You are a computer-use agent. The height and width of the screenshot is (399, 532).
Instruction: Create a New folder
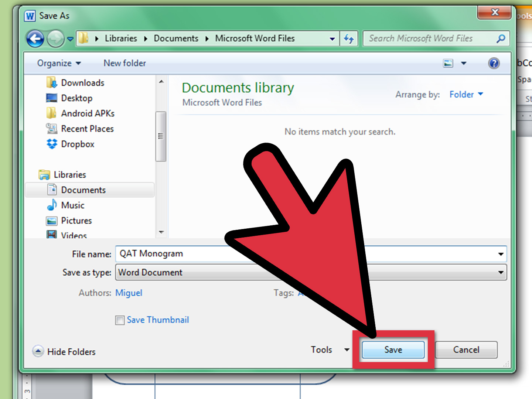pyautogui.click(x=125, y=63)
